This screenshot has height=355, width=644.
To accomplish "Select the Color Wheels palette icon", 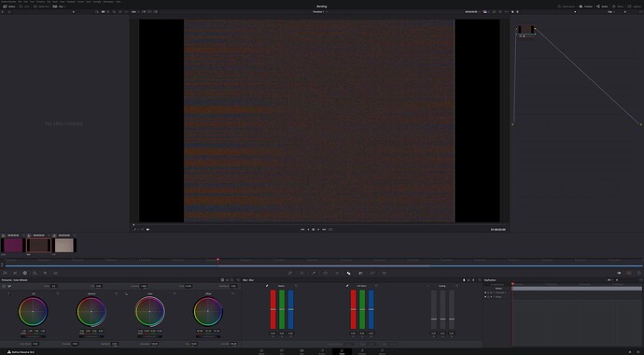I will [x=24, y=273].
